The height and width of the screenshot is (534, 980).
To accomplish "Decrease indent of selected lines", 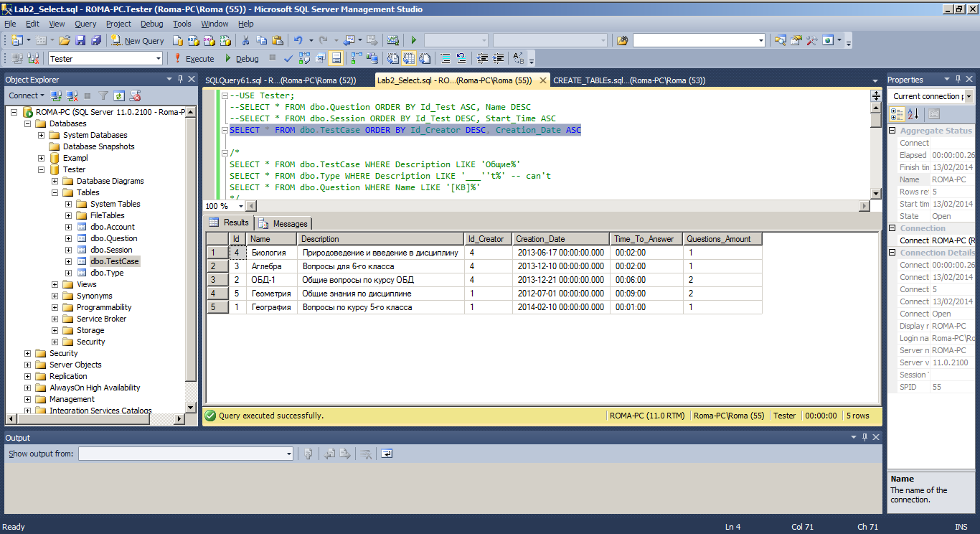I will click(x=483, y=59).
